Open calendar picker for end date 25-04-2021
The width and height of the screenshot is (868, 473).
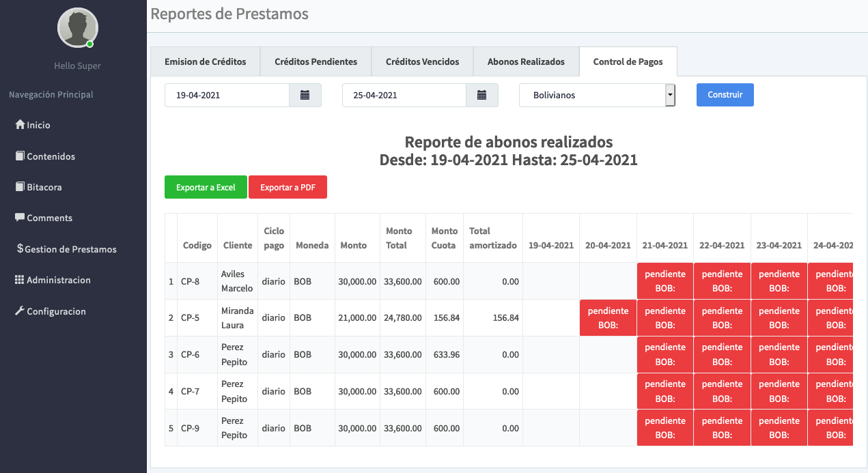pos(482,96)
